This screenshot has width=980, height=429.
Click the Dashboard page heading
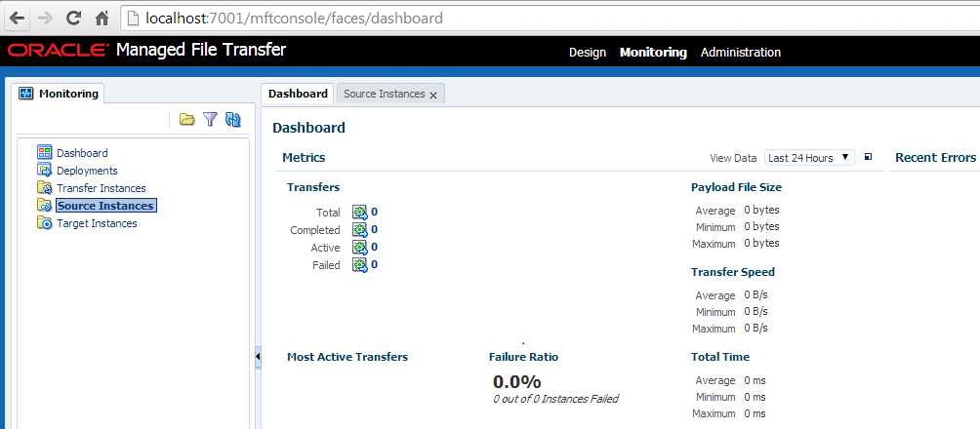308,128
